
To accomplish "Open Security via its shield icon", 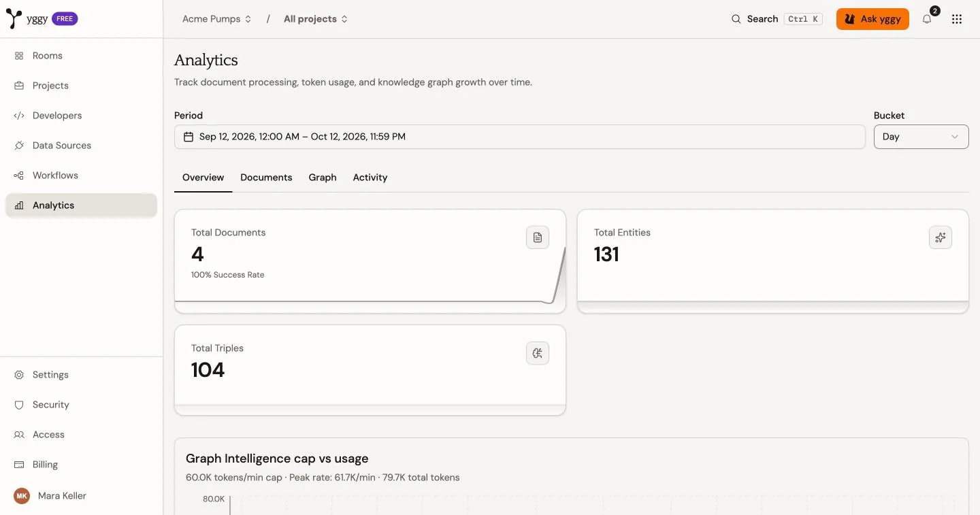I will [x=19, y=405].
